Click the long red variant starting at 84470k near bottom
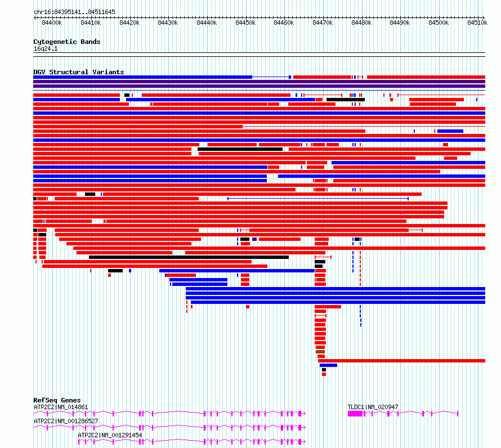The image size is (501, 448). pos(401,361)
